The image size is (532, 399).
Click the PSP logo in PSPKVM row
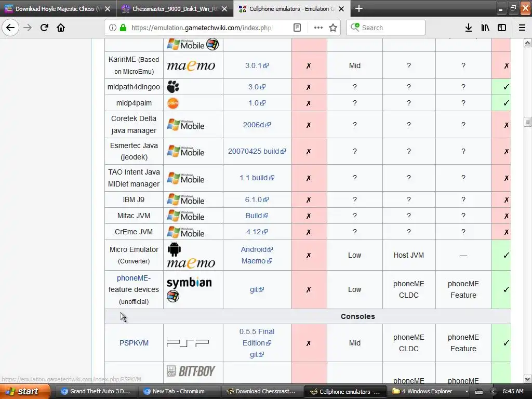(188, 343)
